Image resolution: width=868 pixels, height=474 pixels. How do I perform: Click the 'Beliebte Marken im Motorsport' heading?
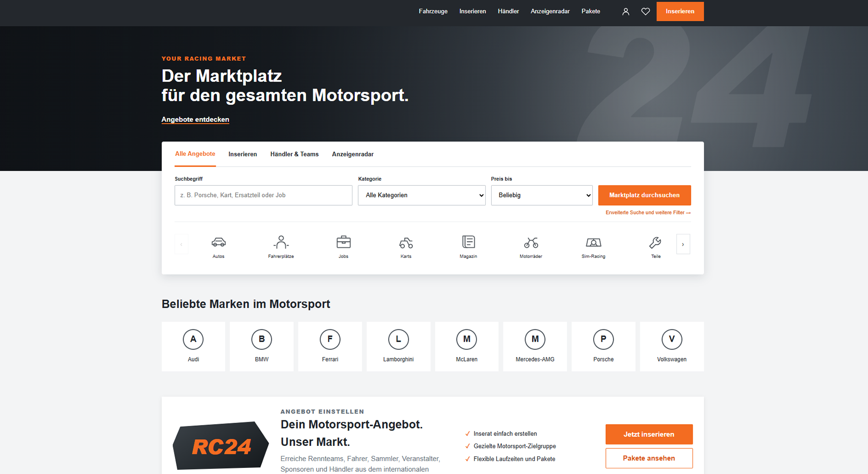pyautogui.click(x=246, y=304)
